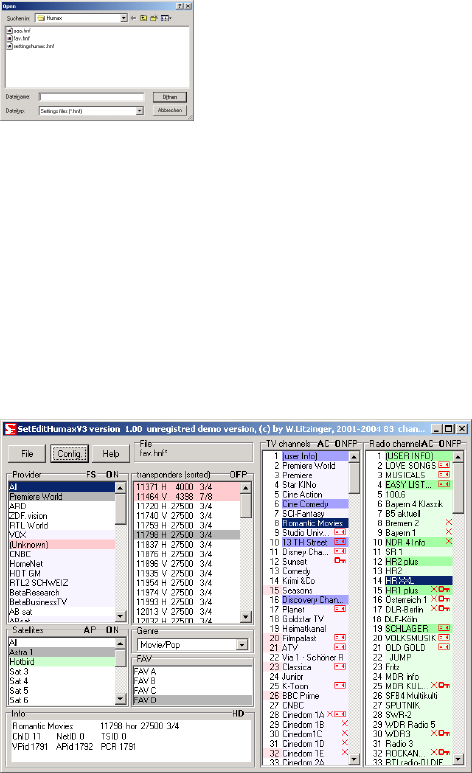Select transponder 11798 H 27500
This screenshot has width=472, height=773.
tap(187, 535)
